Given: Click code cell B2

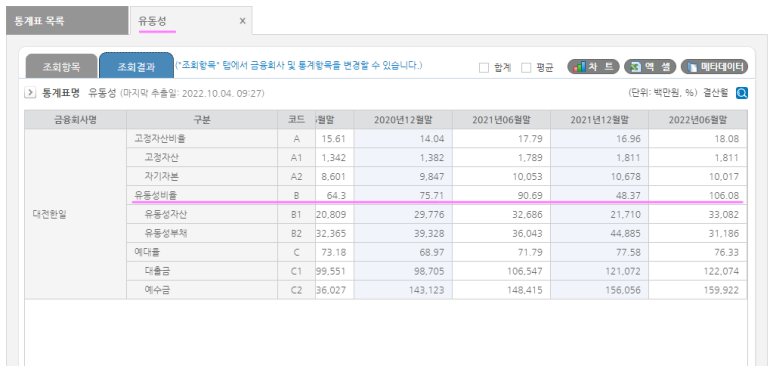Looking at the screenshot, I should (x=296, y=233).
